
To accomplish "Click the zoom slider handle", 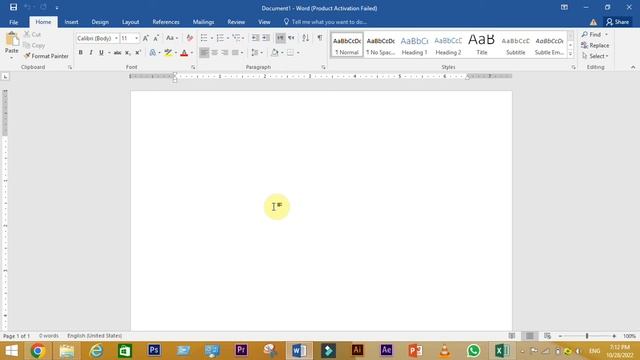I will 587,336.
